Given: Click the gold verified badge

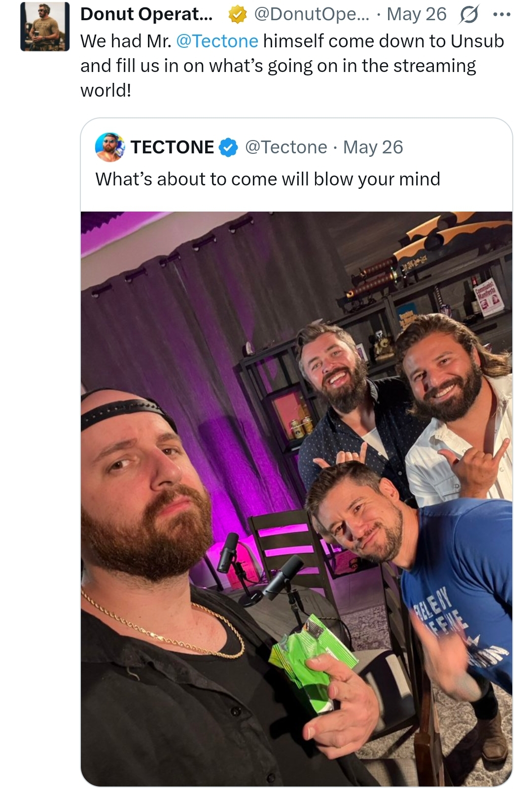Looking at the screenshot, I should pyautogui.click(x=238, y=15).
